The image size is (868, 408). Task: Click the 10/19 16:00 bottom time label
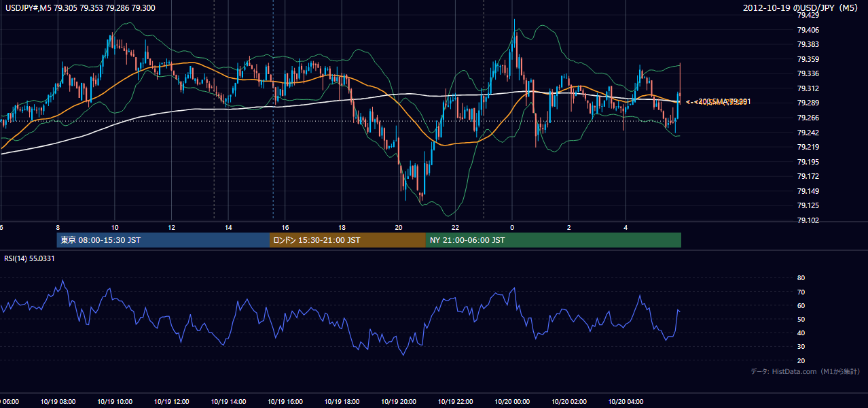(285, 402)
